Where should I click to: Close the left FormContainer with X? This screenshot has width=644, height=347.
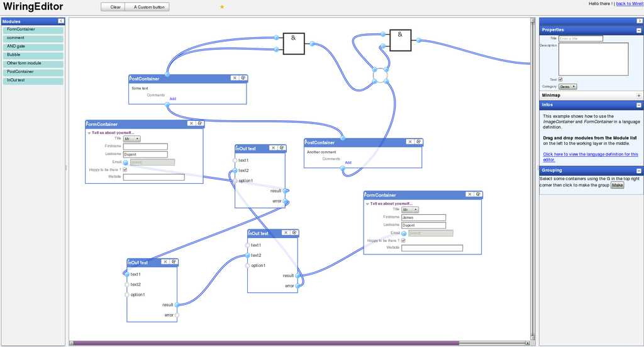coord(191,124)
